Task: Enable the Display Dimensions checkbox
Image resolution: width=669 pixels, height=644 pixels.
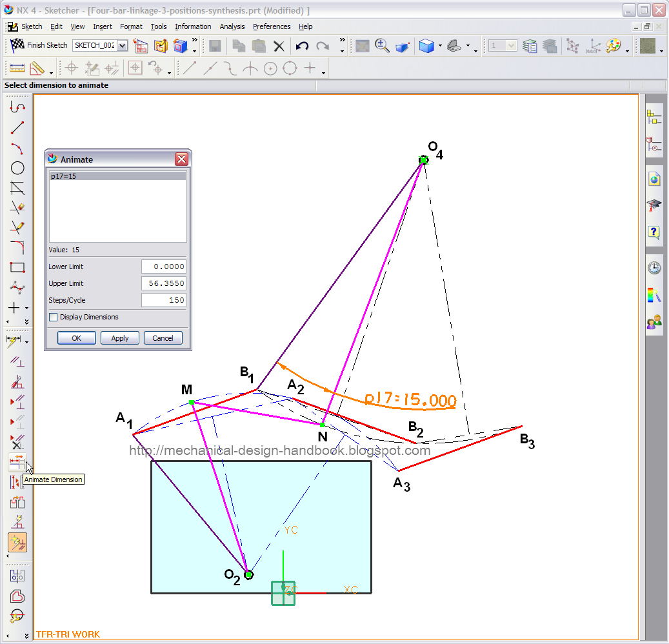Action: pyautogui.click(x=53, y=317)
